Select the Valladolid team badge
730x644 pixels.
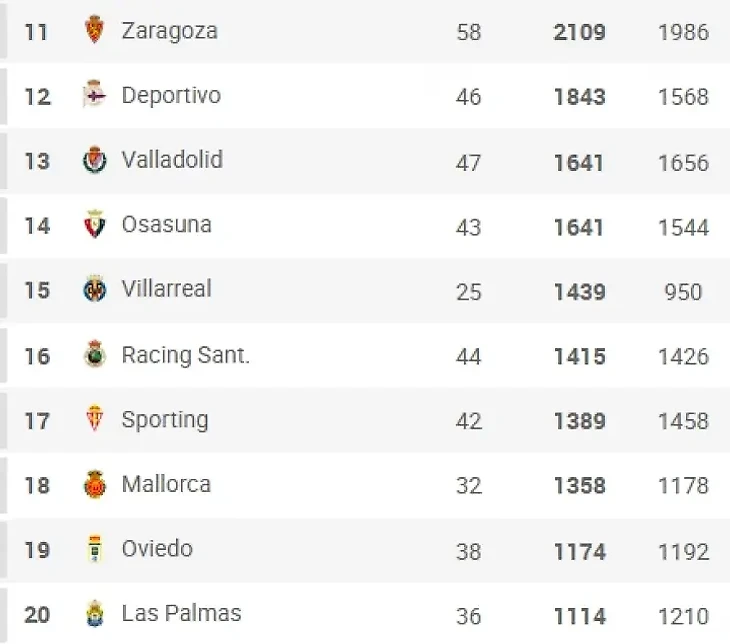point(95,160)
